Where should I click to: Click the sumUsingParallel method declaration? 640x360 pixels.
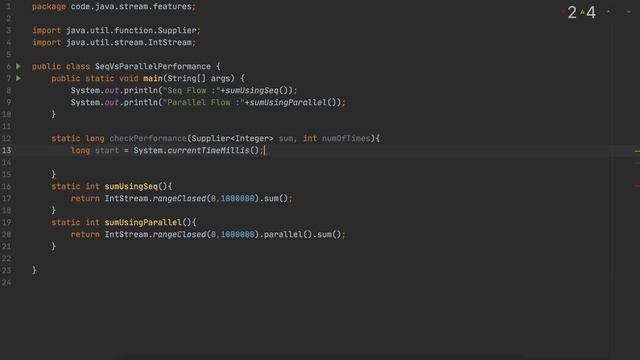click(x=143, y=222)
